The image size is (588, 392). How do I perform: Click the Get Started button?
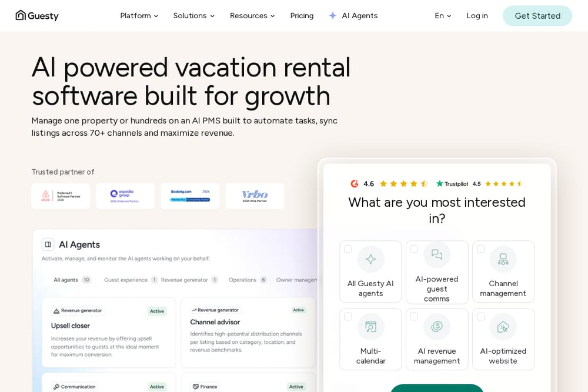[x=537, y=16]
